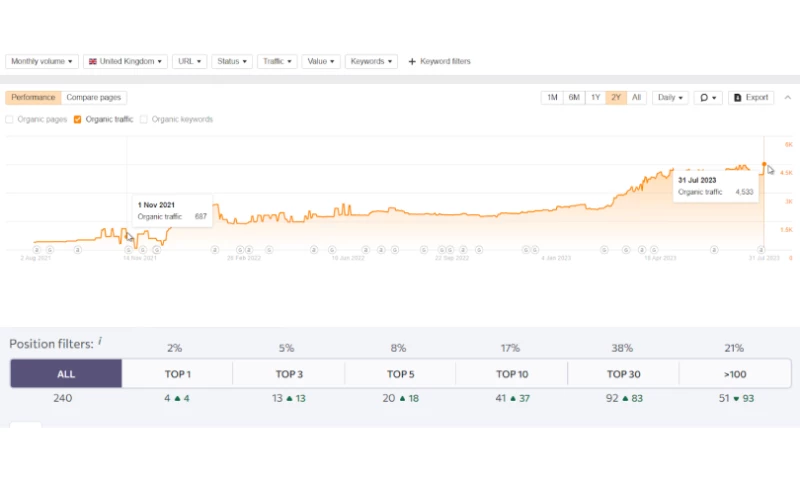Open the Status filter dropdown

[x=232, y=62]
